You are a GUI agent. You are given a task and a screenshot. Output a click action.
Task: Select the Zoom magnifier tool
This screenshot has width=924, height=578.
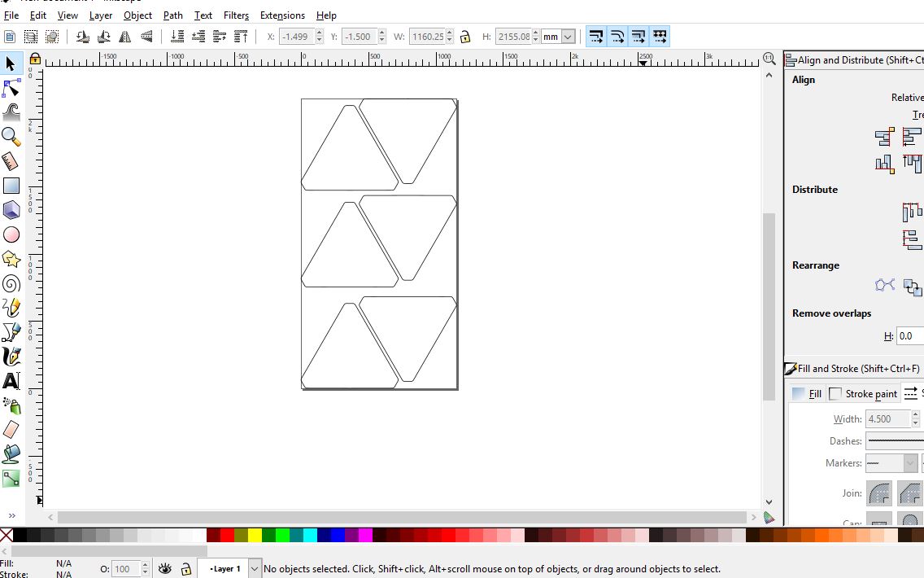(x=11, y=137)
